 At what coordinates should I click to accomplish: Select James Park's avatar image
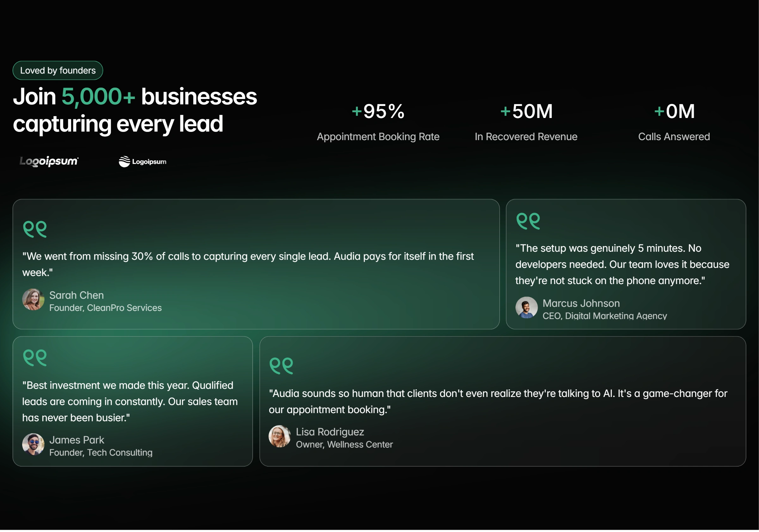coord(33,444)
